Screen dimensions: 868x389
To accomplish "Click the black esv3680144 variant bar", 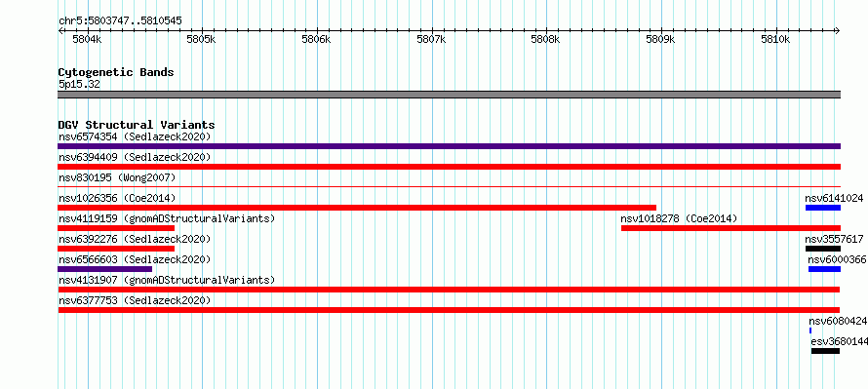I will tap(826, 351).
